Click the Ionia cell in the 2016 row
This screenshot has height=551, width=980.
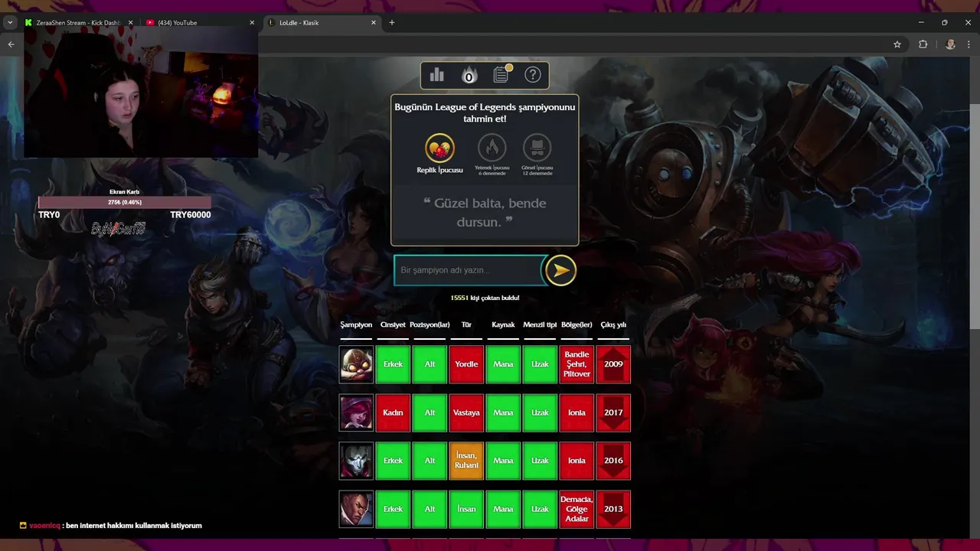pyautogui.click(x=577, y=461)
